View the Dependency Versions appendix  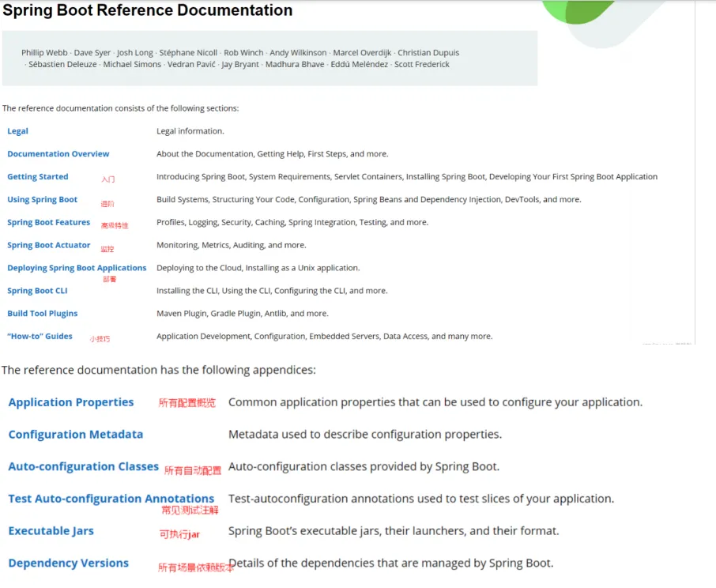(x=68, y=563)
